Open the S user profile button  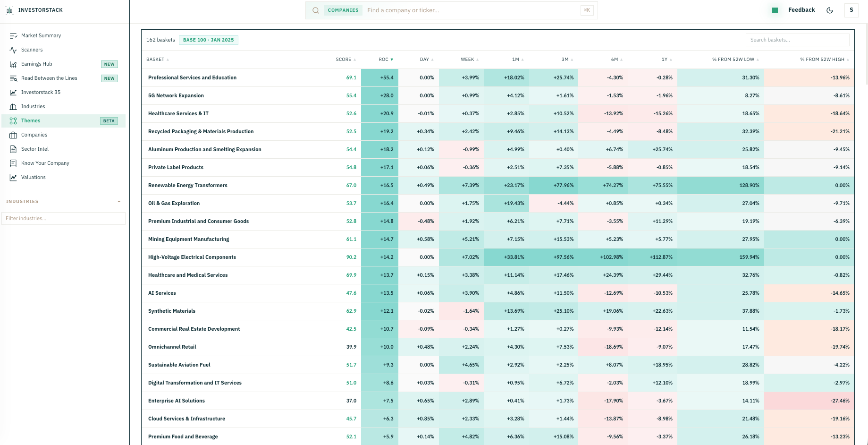click(851, 10)
